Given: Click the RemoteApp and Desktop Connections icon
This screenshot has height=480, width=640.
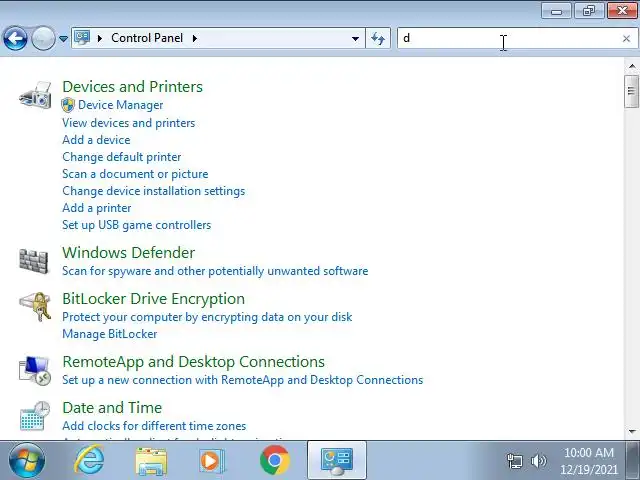Looking at the screenshot, I should [x=35, y=371].
